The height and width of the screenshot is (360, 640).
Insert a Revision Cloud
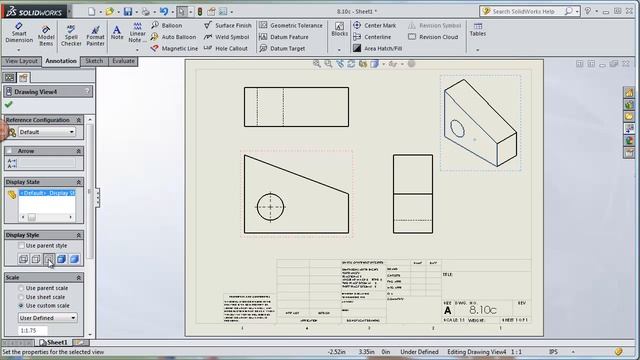tap(433, 37)
